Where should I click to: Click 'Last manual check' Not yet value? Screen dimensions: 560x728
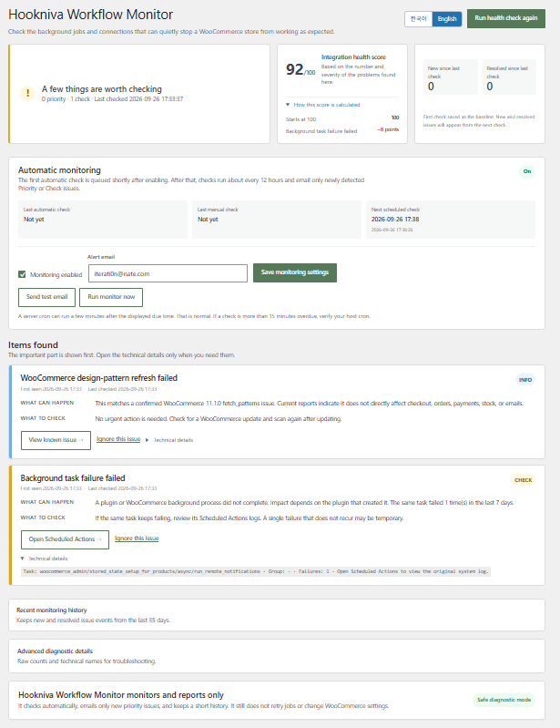(208, 220)
